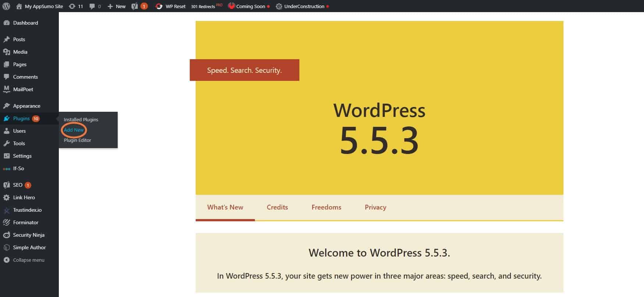Switch to the Credits tab
644x297 pixels.
coord(277,207)
